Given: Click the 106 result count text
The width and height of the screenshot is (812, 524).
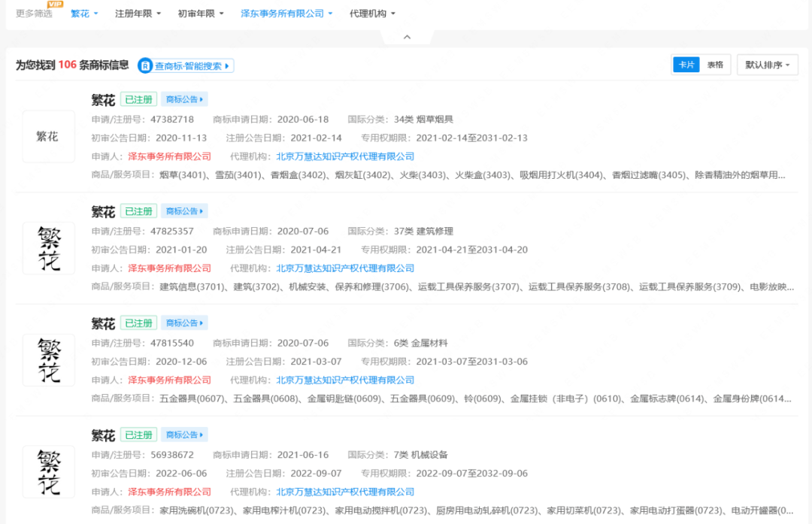Looking at the screenshot, I should click(x=68, y=65).
